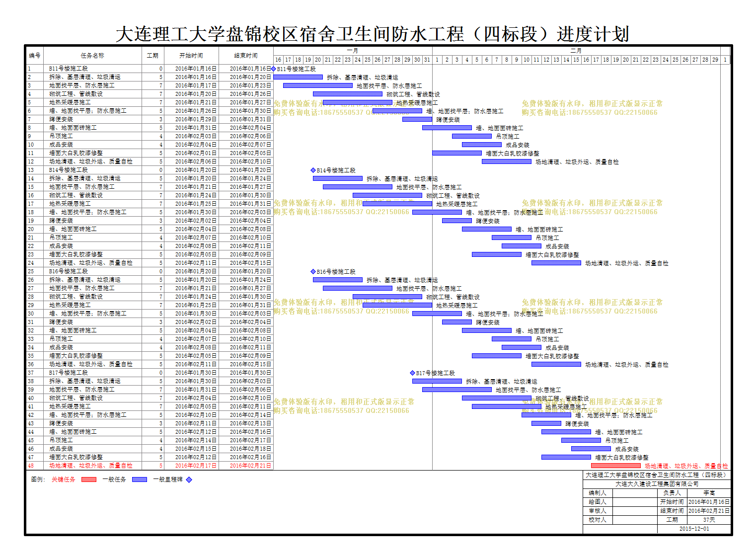756x559 pixels.
Task: Click day 31 under 一月 header
Action: point(427,60)
